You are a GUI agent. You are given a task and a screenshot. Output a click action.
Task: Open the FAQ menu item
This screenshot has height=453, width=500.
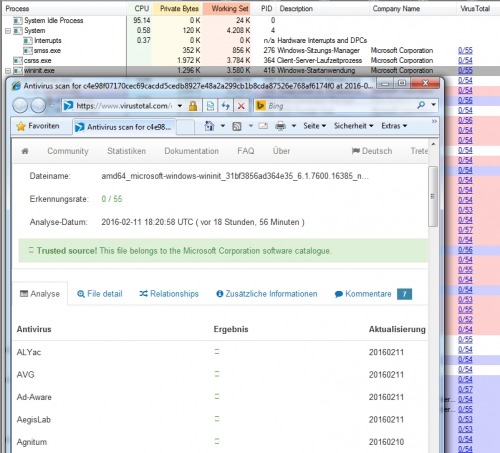246,151
